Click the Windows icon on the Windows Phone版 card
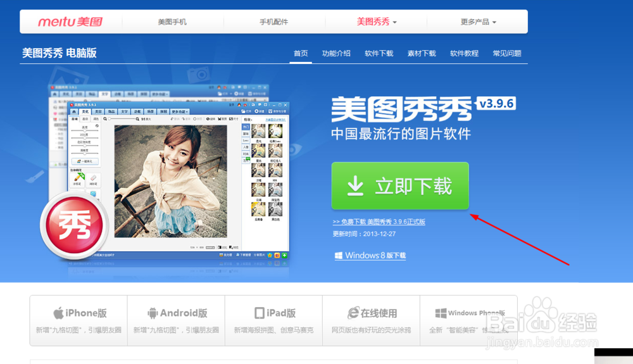 pyautogui.click(x=441, y=313)
